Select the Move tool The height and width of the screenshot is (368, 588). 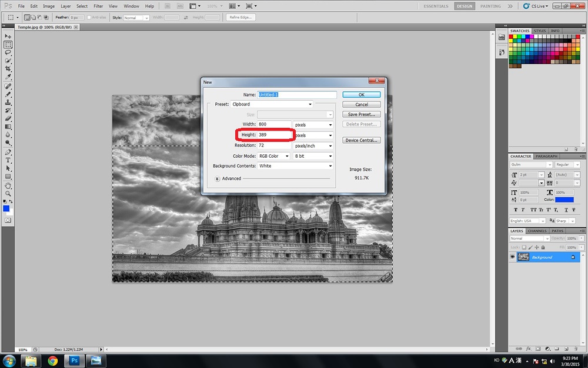8,37
